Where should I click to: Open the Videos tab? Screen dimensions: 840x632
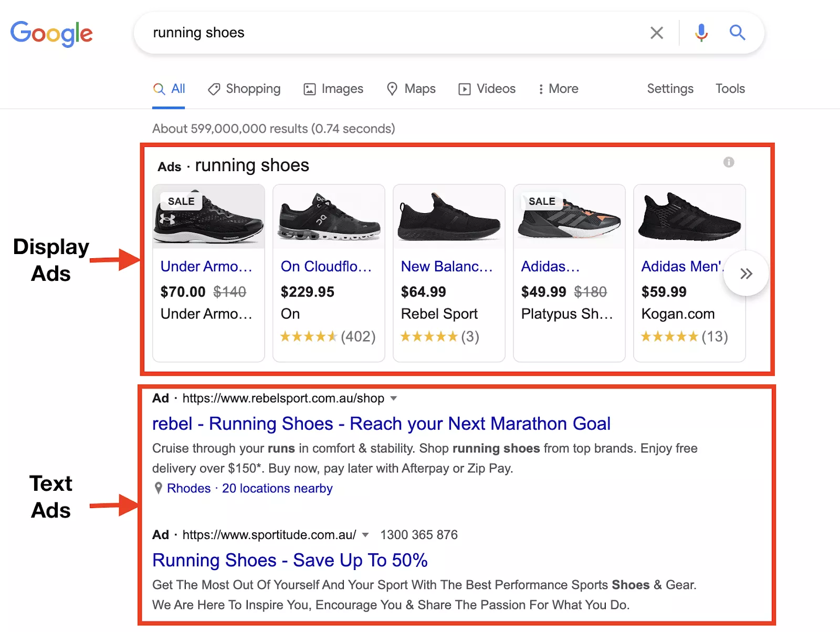tap(487, 89)
